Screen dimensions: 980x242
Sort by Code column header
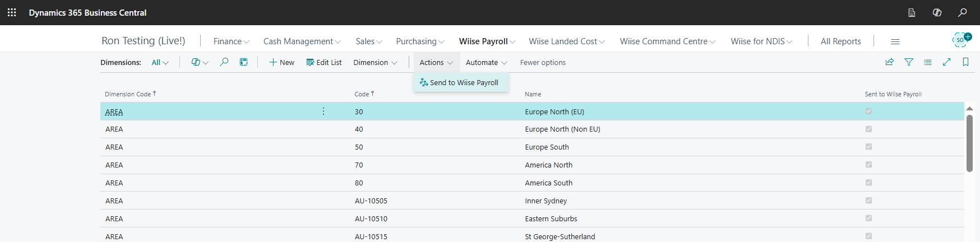[364, 94]
